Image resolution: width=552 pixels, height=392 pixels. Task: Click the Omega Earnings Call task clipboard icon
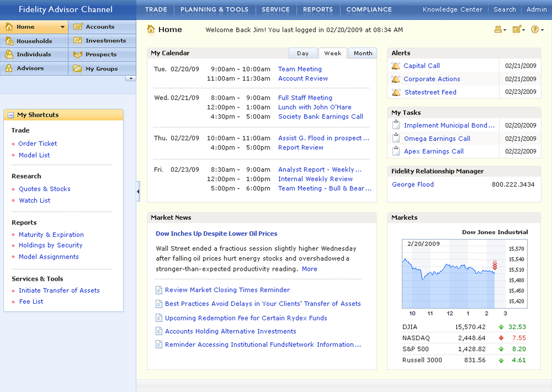click(396, 138)
